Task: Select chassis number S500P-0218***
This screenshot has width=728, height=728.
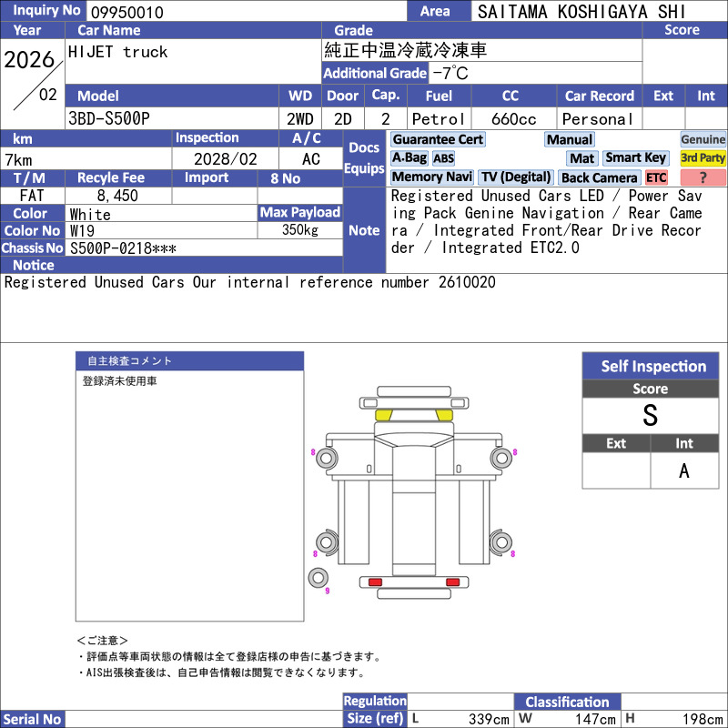Action: (123, 248)
